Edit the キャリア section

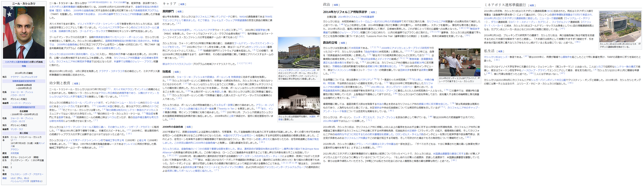click(x=182, y=4)
